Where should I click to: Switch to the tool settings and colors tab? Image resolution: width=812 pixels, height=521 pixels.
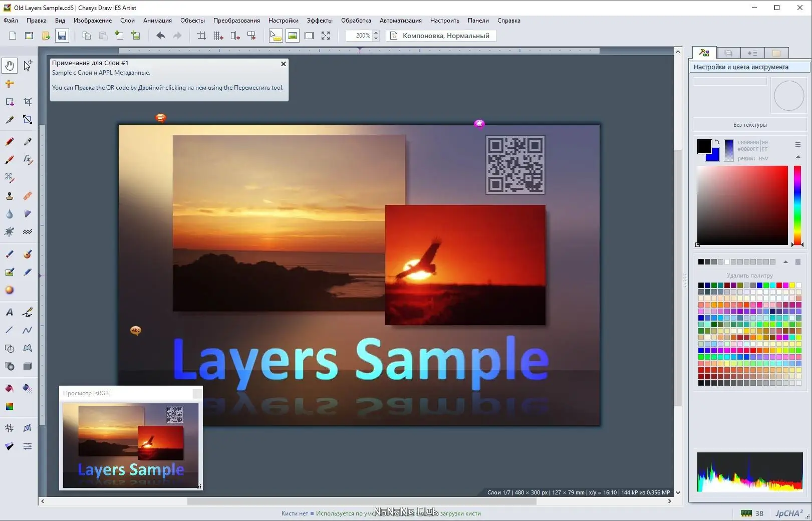[704, 53]
